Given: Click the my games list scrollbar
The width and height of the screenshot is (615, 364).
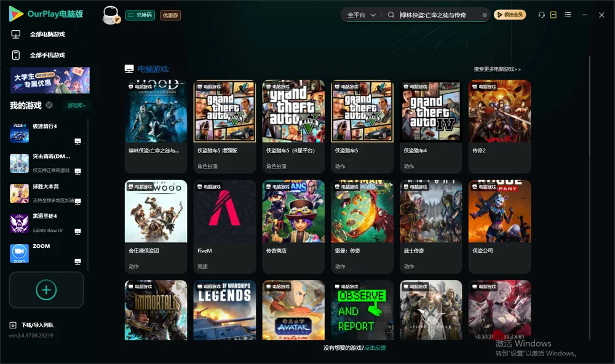Looking at the screenshot, I should [x=88, y=196].
